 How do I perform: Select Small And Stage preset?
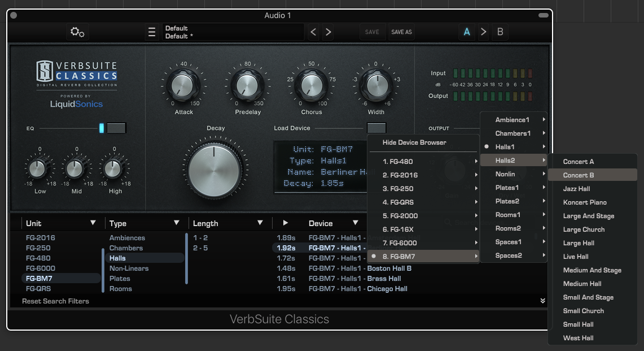click(x=593, y=297)
